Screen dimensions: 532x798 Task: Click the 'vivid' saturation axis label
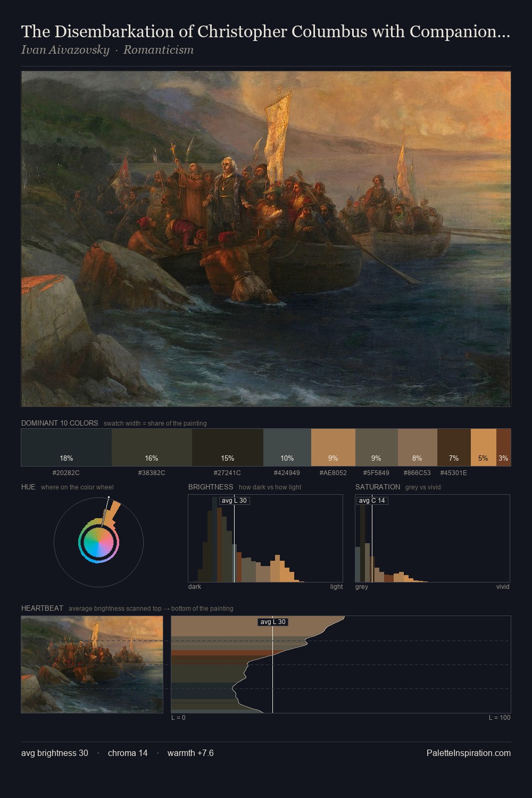pos(503,587)
